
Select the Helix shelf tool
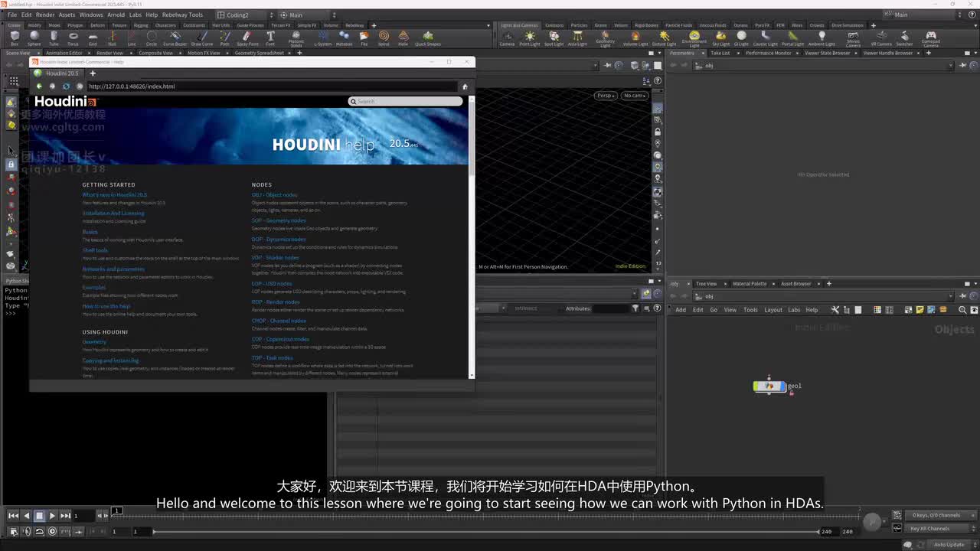pos(403,37)
